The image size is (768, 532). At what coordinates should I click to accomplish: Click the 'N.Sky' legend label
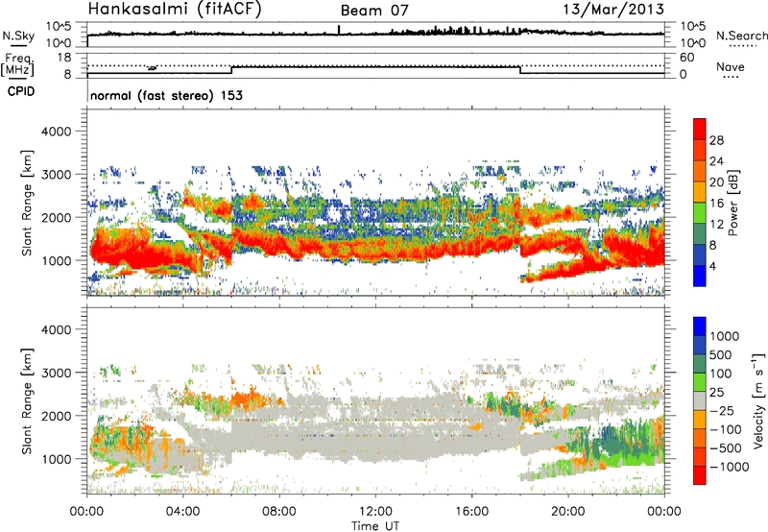click(18, 36)
